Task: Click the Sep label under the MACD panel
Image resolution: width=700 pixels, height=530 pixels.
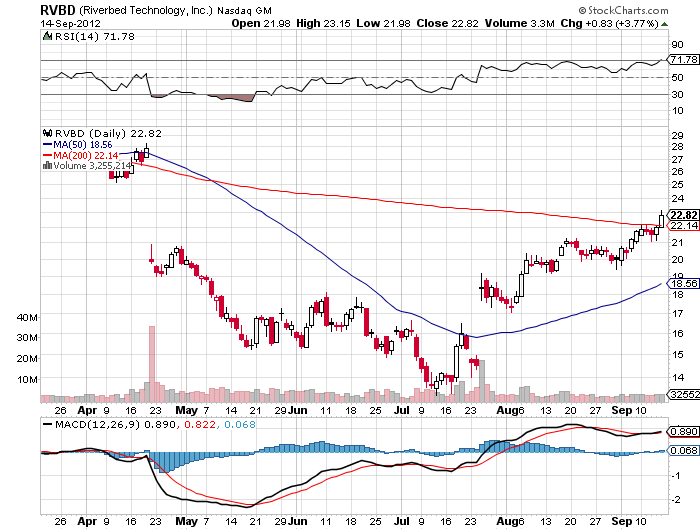Action: tap(621, 521)
